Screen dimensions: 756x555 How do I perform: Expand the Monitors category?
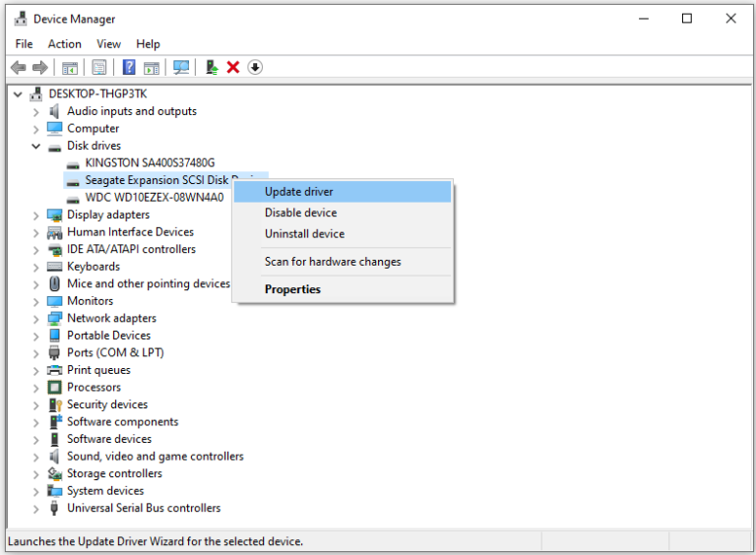(36, 302)
